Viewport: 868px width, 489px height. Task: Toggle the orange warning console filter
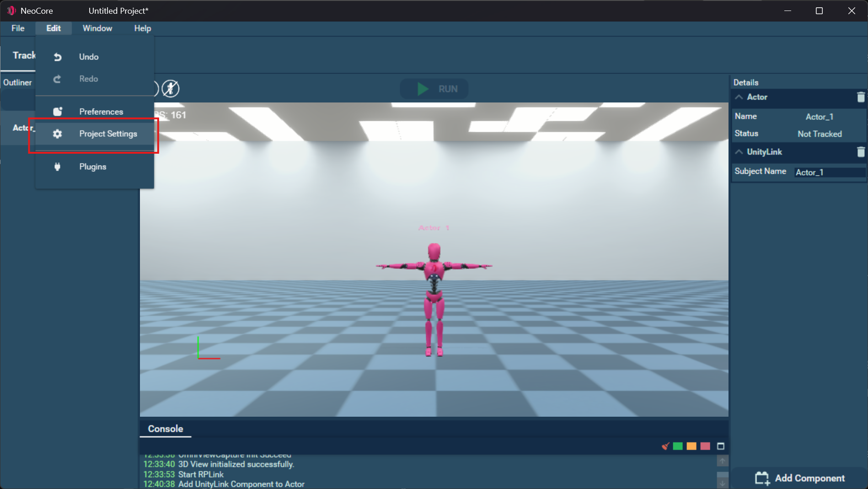pyautogui.click(x=691, y=446)
